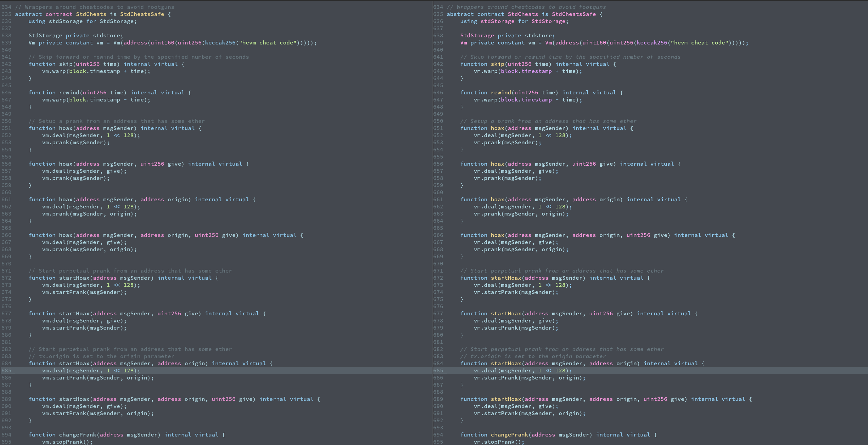
Task: Click 'vm.startPrank(msgSender, origin);' line 686 left pane
Action: (x=98, y=378)
